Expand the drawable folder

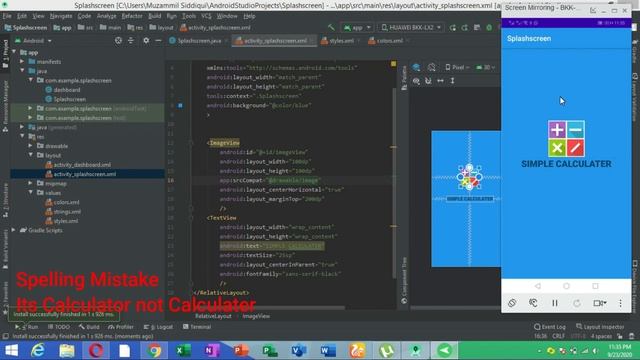[31, 146]
